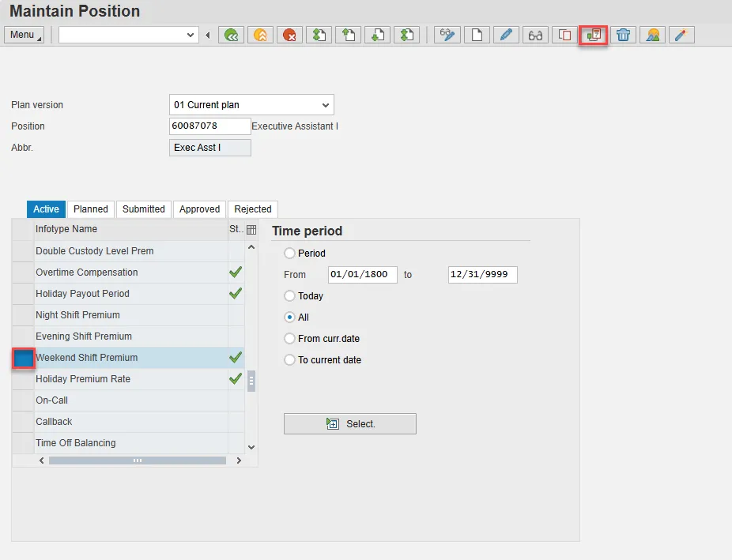This screenshot has height=560, width=732.
Task: Click the Change pencil icon
Action: pos(506,35)
